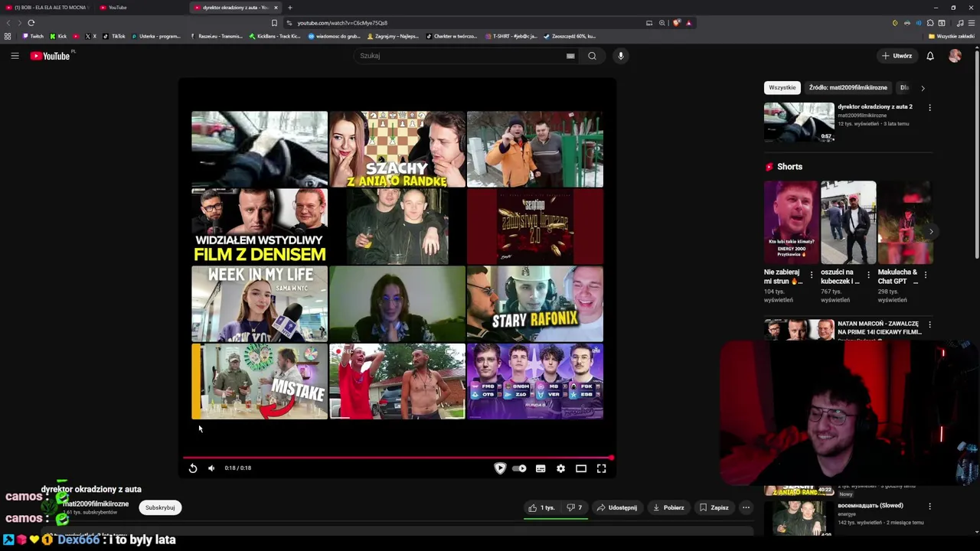Open Shorts video oszuści na kubeczek
The image size is (980, 551).
[848, 223]
